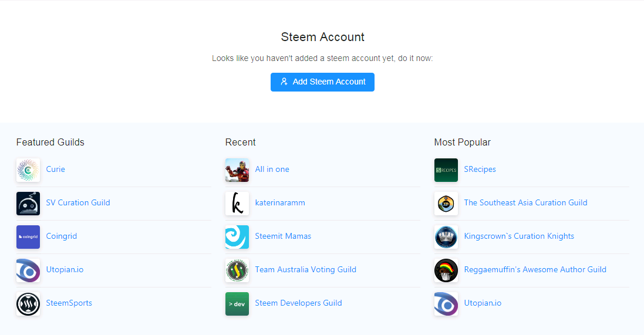Click the Steem Account title text
This screenshot has width=644, height=335.
[322, 37]
